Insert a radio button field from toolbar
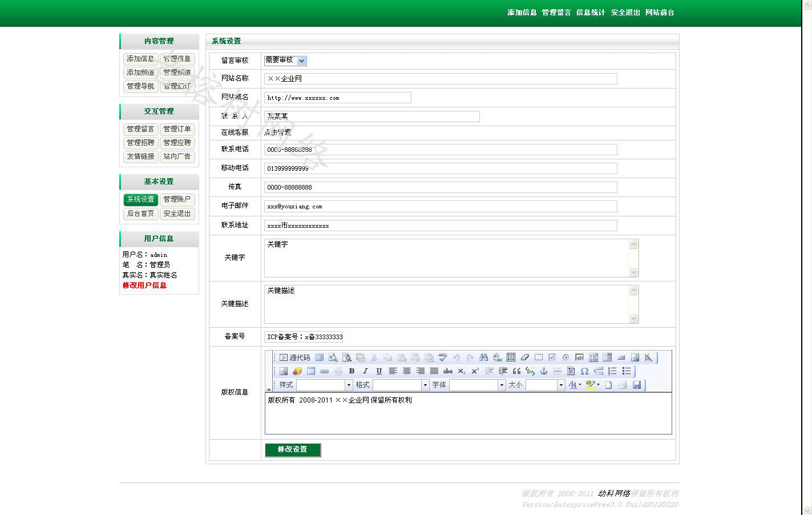This screenshot has height=515, width=812. 565,357
